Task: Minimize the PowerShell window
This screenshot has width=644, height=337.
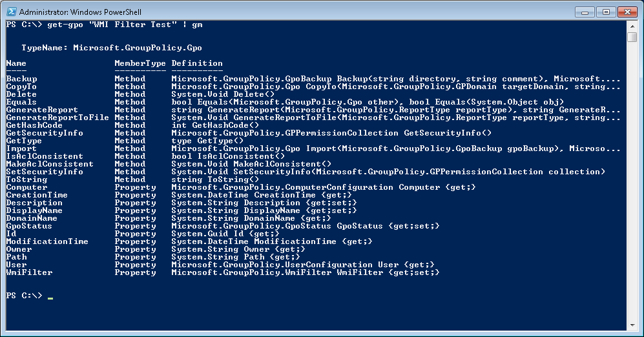Action: click(585, 11)
